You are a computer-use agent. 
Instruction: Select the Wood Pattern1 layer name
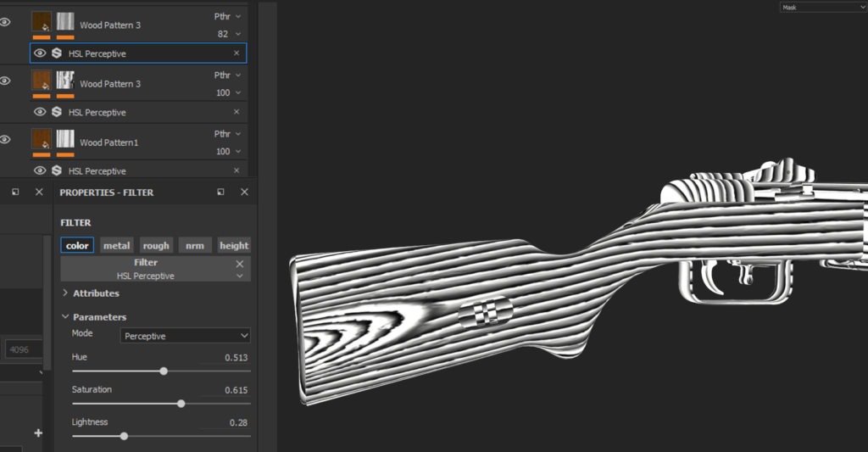click(x=109, y=142)
